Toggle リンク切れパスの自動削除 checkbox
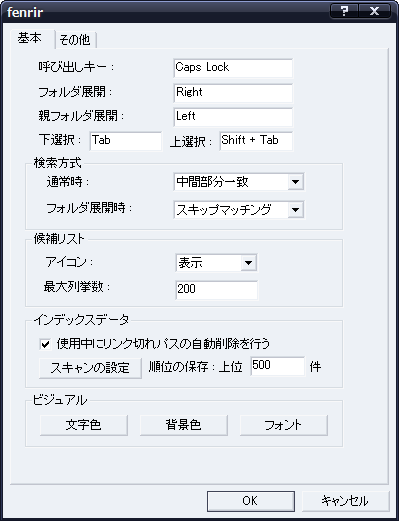Viewport: 399px width, 521px height. [x=45, y=344]
